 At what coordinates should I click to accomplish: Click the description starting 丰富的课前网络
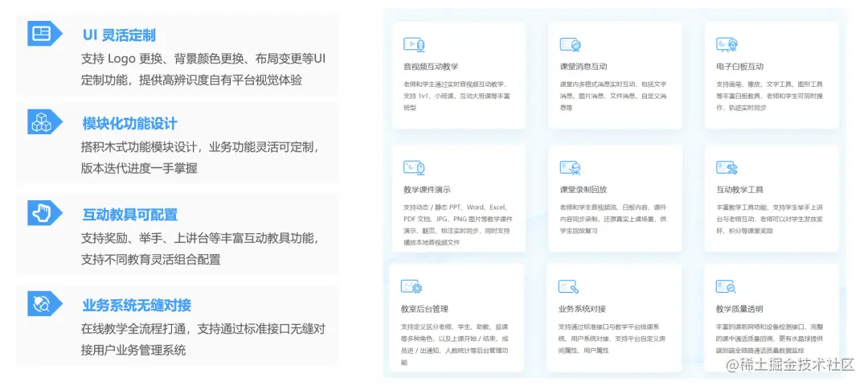769,339
